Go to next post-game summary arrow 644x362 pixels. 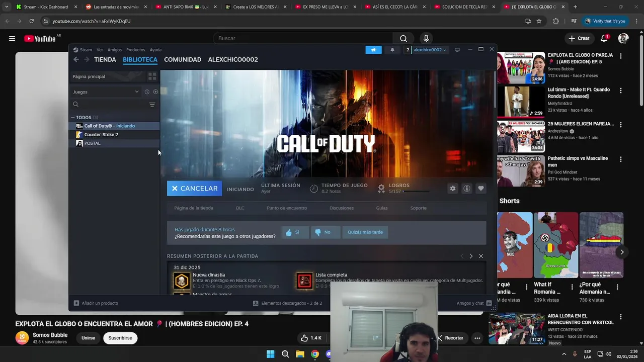pyautogui.click(x=471, y=256)
